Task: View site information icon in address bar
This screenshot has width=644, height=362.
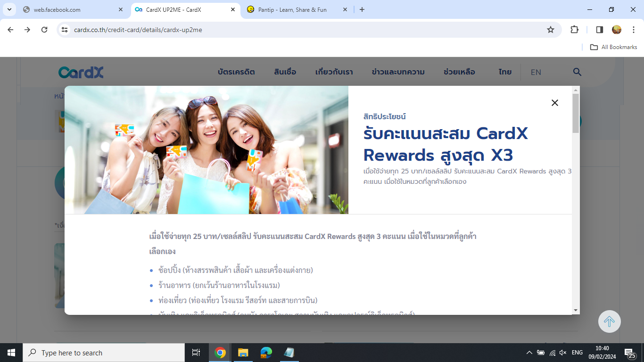Action: (x=65, y=30)
